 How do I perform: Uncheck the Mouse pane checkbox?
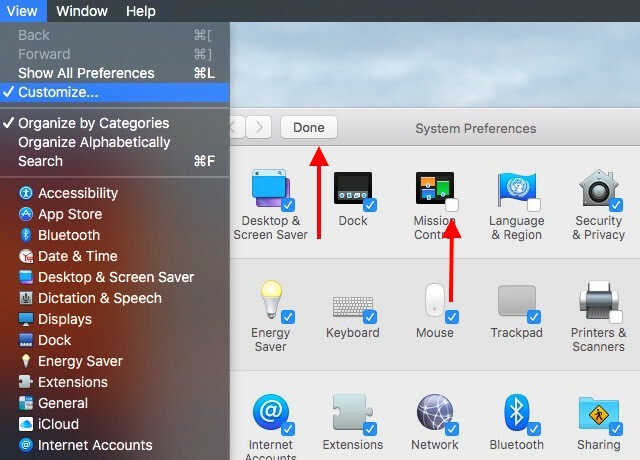pos(452,317)
